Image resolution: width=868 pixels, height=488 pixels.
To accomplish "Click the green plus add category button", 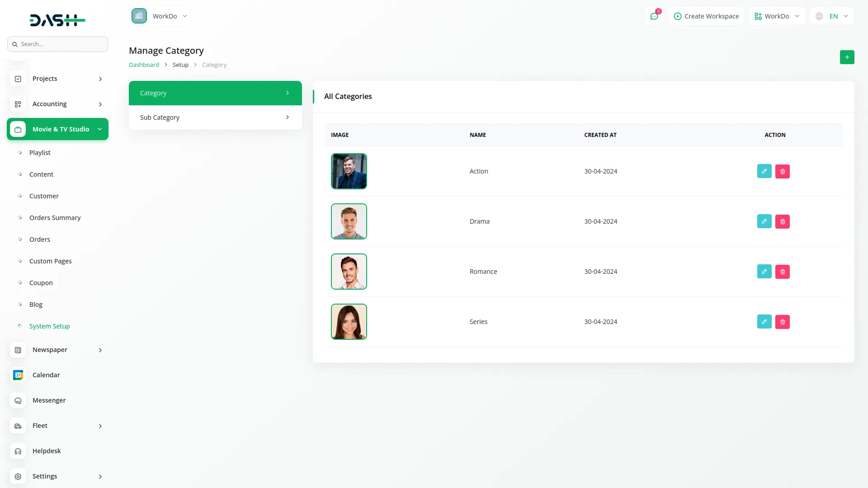I will tap(847, 57).
